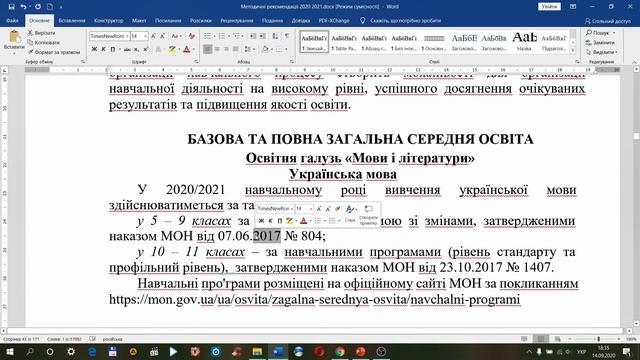
Task: Toggle underline П in the mini toolbar
Action: (280, 221)
